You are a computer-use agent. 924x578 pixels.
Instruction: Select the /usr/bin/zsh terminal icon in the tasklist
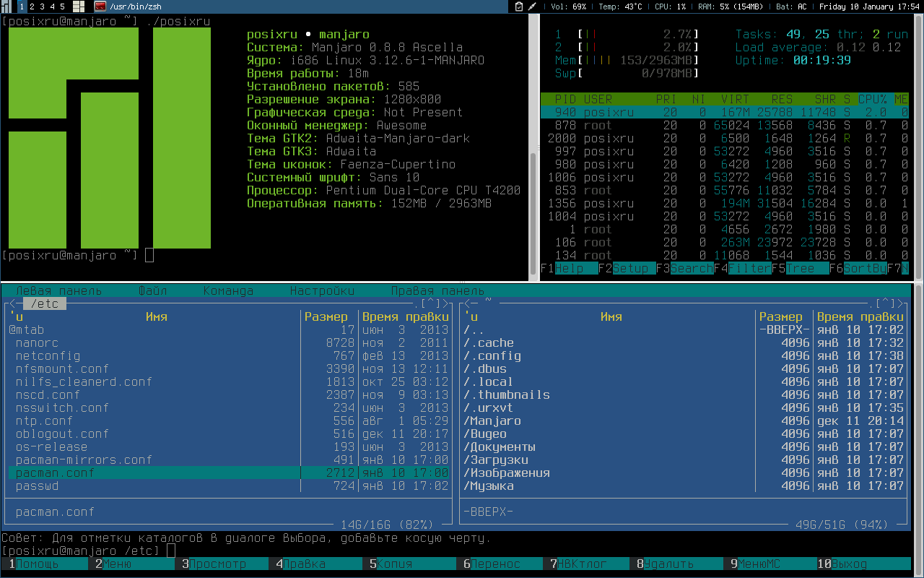[x=100, y=7]
